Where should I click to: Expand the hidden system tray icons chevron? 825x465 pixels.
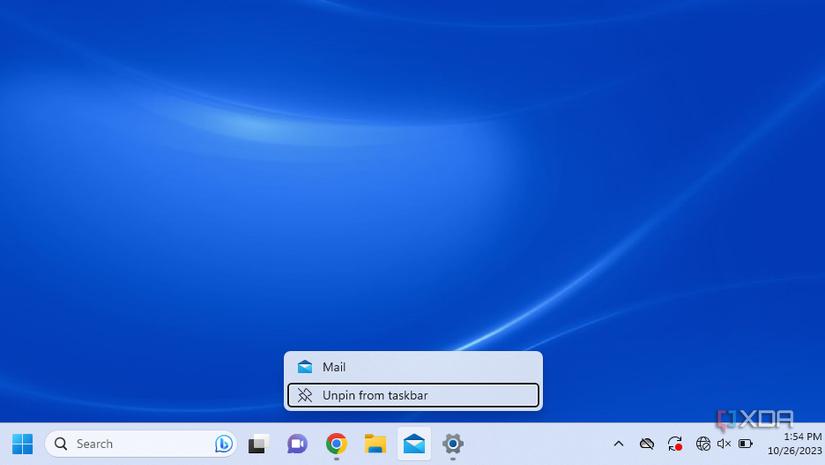[x=618, y=444]
